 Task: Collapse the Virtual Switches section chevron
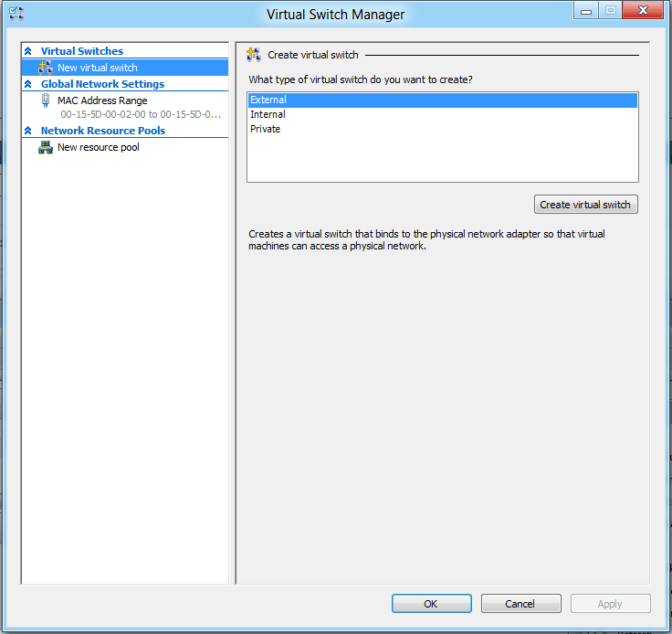28,52
